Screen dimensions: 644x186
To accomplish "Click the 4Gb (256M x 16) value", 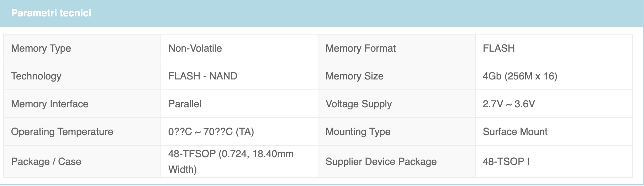I will [520, 76].
